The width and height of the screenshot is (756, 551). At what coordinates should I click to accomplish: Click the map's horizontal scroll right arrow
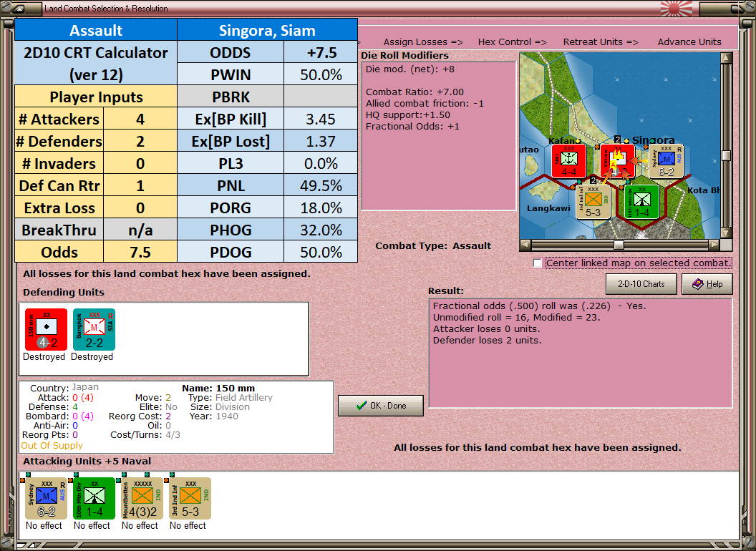pos(714,245)
